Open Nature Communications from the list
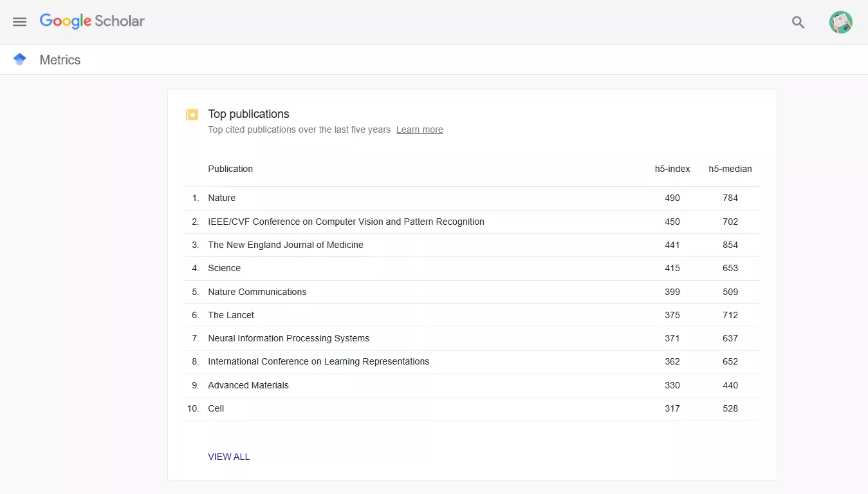The height and width of the screenshot is (494, 868). [x=257, y=292]
